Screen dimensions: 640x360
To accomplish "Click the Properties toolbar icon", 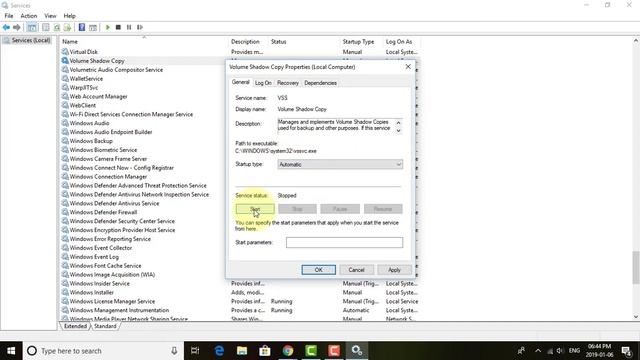I will [x=46, y=27].
